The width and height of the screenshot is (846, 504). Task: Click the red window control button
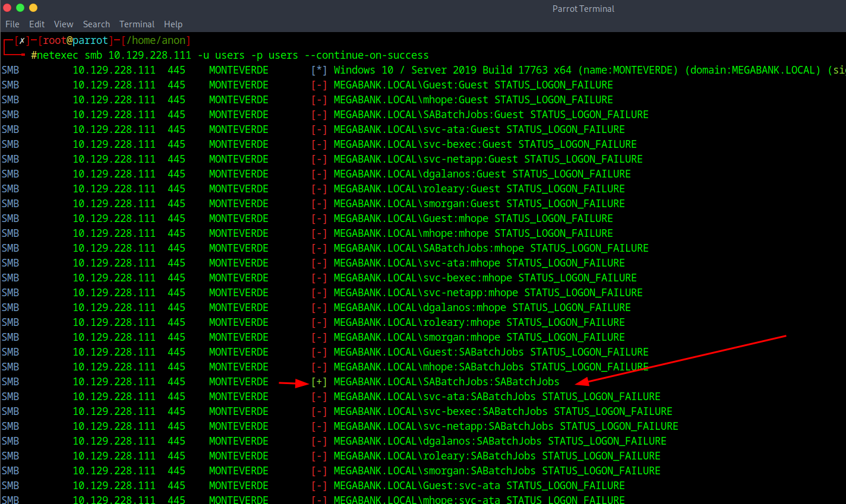click(x=7, y=8)
